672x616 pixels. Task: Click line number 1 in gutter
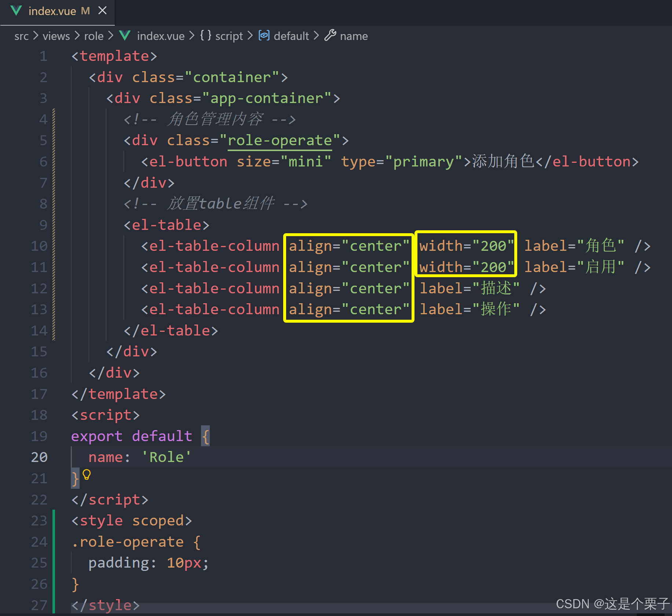(x=43, y=56)
